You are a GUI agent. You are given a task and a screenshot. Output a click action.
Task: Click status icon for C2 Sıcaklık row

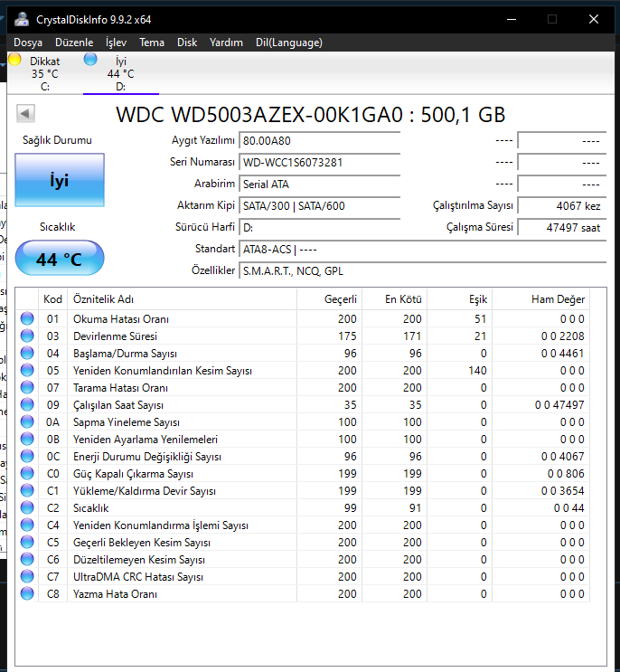(x=27, y=508)
